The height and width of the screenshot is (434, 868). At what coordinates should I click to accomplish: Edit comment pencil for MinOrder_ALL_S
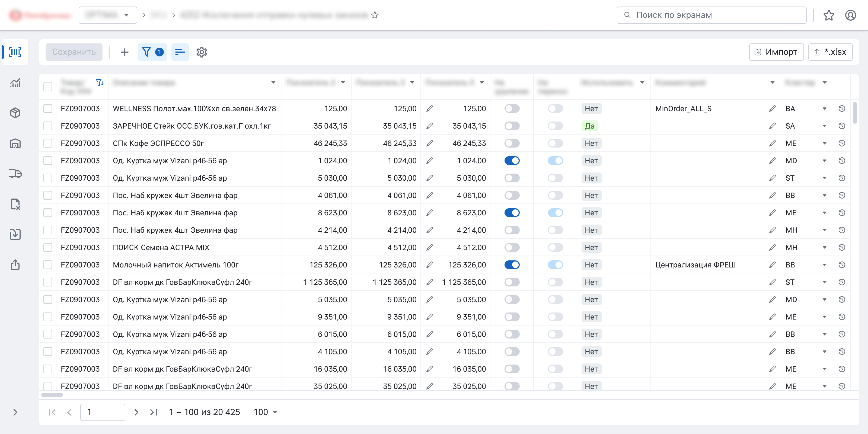(x=772, y=108)
